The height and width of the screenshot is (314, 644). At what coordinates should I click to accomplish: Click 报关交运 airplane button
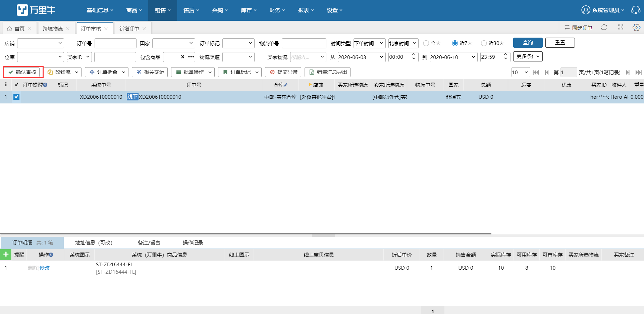[x=150, y=72]
